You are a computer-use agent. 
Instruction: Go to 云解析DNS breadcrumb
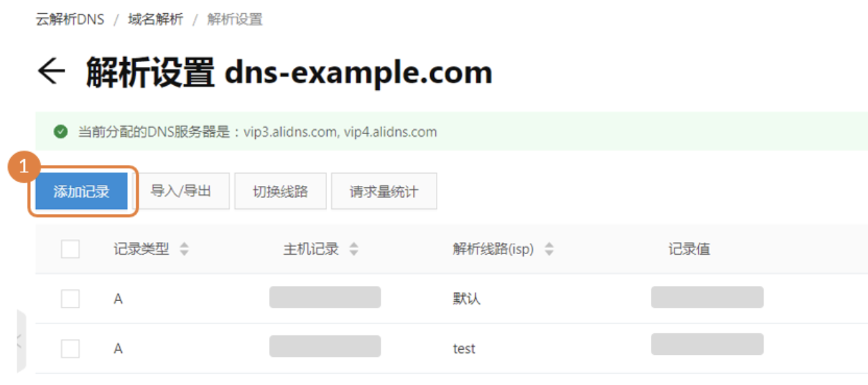pyautogui.click(x=69, y=19)
